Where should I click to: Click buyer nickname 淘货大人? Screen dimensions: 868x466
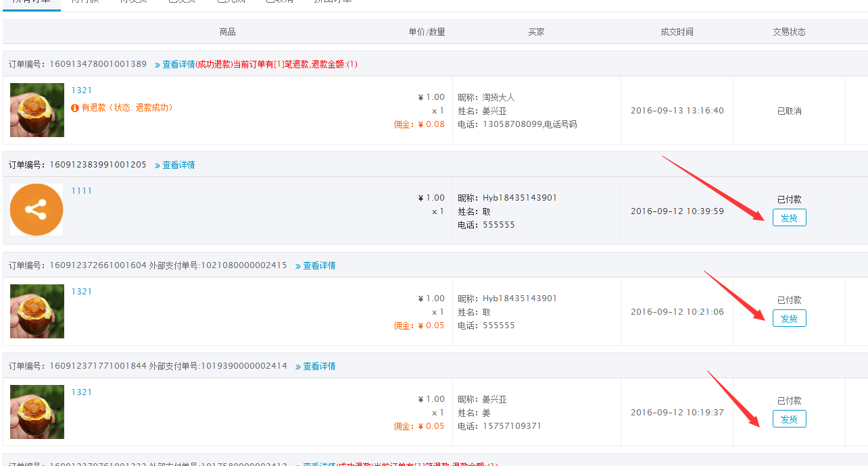(499, 97)
